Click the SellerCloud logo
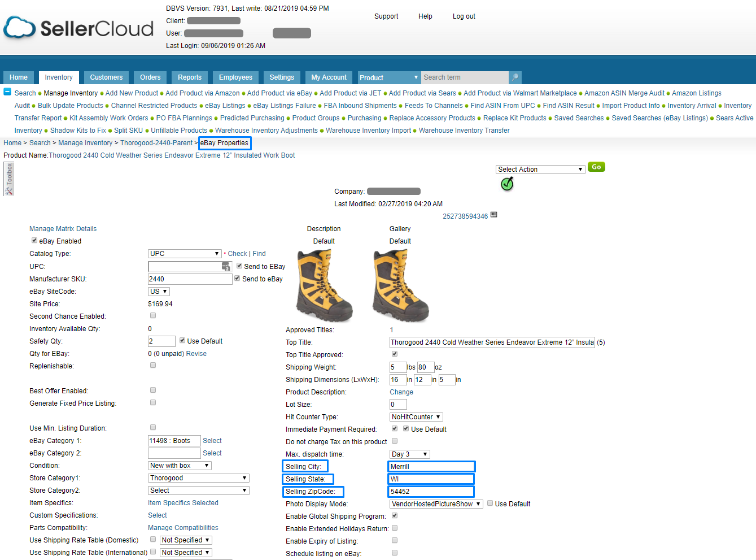756x560 pixels. (78, 28)
